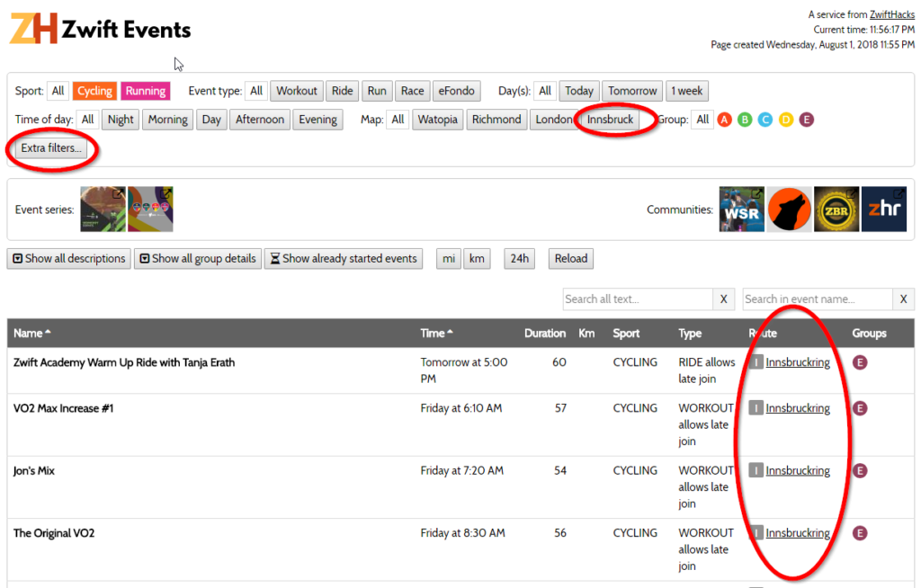The image size is (921, 588).
Task: Select Tomorrow in Day(s) filter
Action: (632, 91)
